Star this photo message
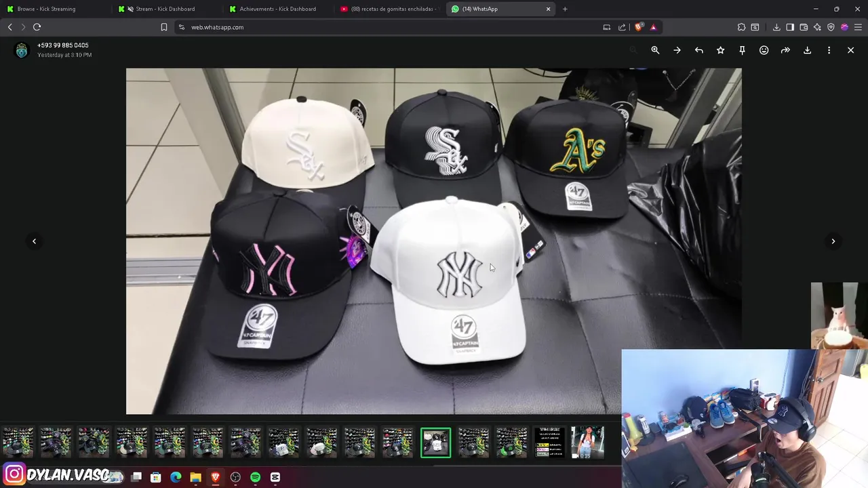The width and height of the screenshot is (868, 488). tap(720, 50)
